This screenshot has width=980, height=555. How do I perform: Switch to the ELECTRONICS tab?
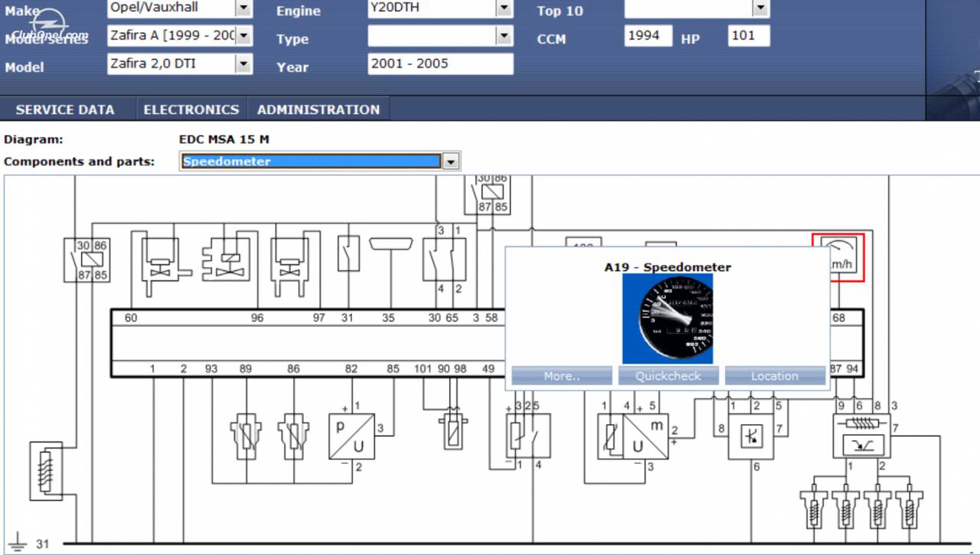(x=191, y=109)
